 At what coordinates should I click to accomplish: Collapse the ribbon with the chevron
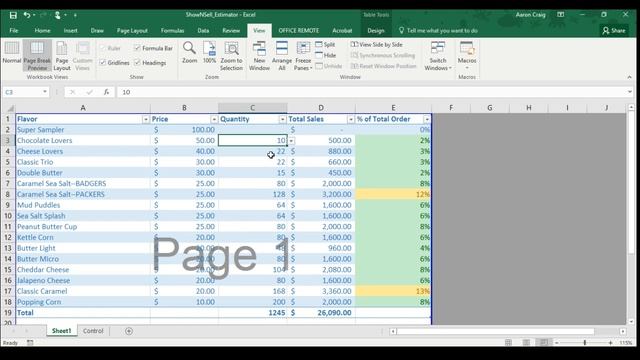[x=629, y=77]
